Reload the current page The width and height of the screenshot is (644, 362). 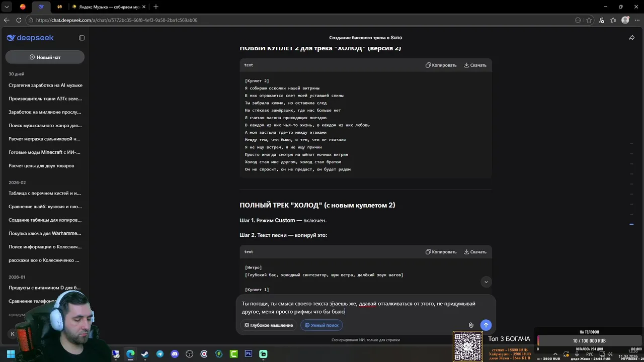click(19, 20)
